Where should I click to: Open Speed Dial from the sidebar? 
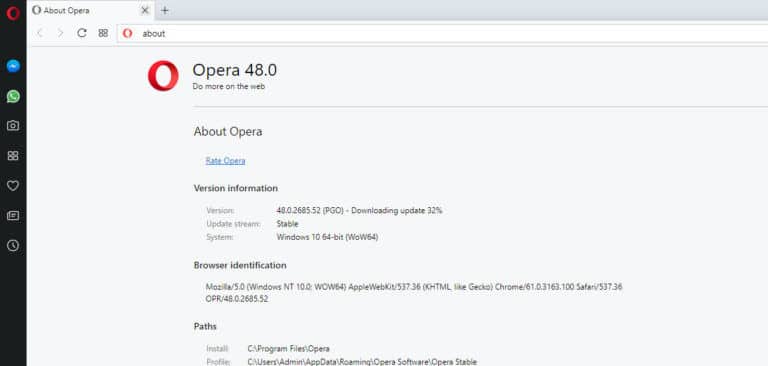click(13, 156)
